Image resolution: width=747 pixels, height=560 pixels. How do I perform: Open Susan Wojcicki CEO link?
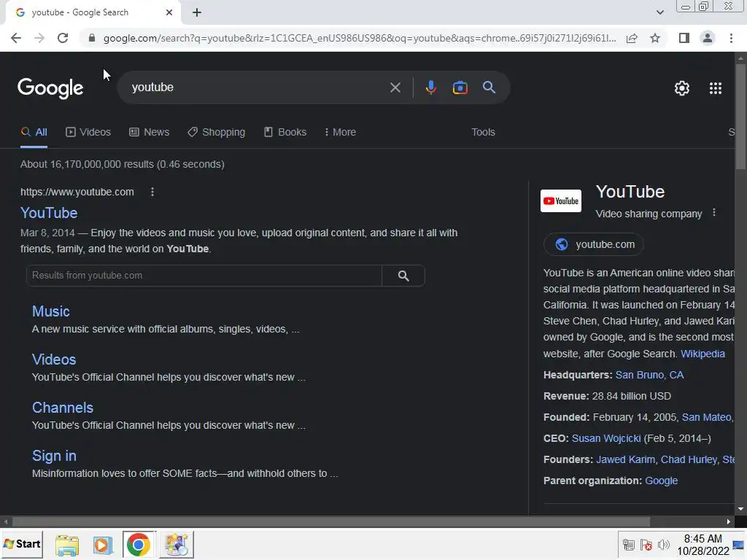pyautogui.click(x=606, y=438)
